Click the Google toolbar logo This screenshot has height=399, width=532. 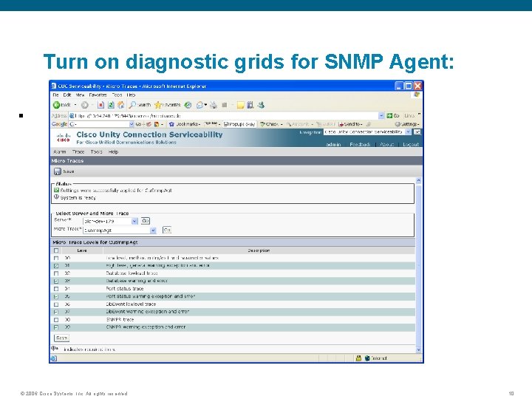click(x=59, y=124)
